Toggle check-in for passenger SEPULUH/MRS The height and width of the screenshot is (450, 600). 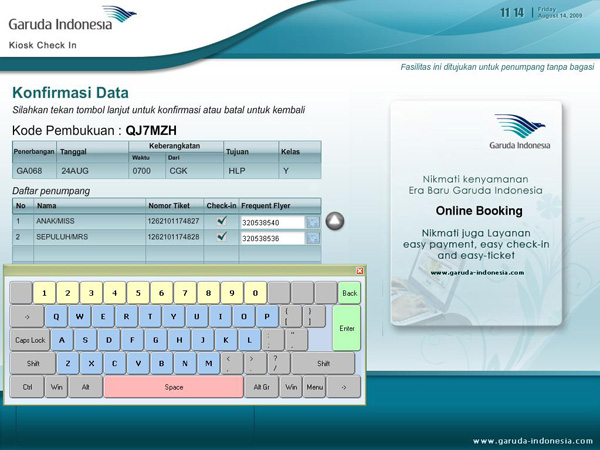tap(221, 237)
